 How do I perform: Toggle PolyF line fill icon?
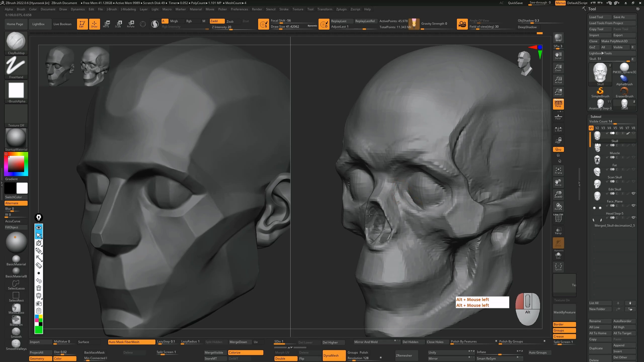pyautogui.click(x=558, y=218)
